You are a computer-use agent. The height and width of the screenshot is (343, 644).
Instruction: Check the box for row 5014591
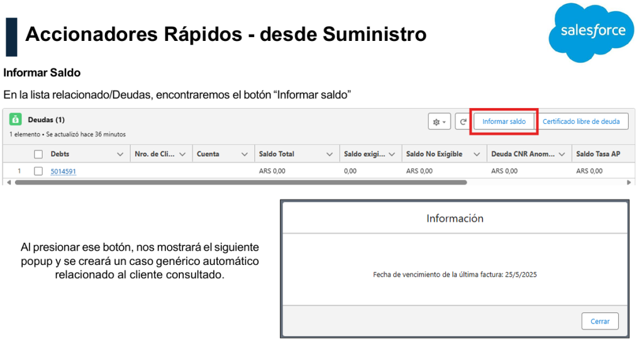38,171
